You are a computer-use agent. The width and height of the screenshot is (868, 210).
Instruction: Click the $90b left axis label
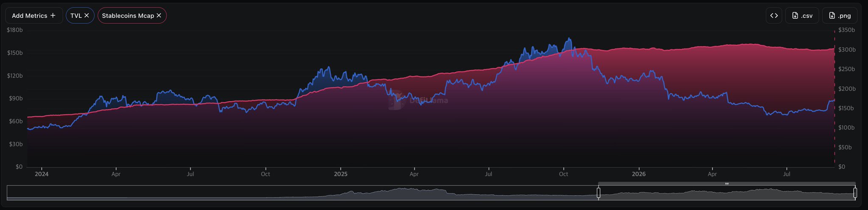coord(17,98)
